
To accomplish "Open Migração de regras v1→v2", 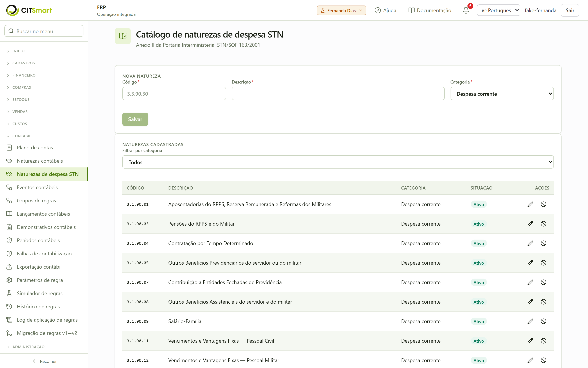I will tap(44, 333).
